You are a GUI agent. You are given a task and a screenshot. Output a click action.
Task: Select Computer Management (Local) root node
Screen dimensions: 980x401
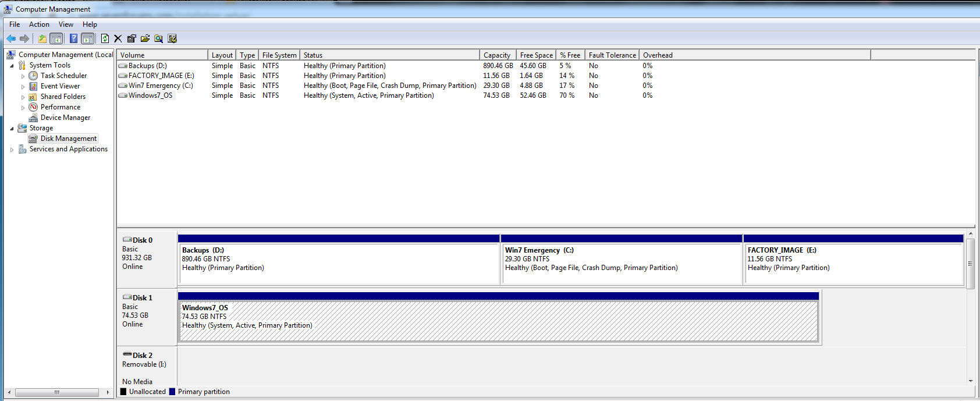pyautogui.click(x=66, y=55)
